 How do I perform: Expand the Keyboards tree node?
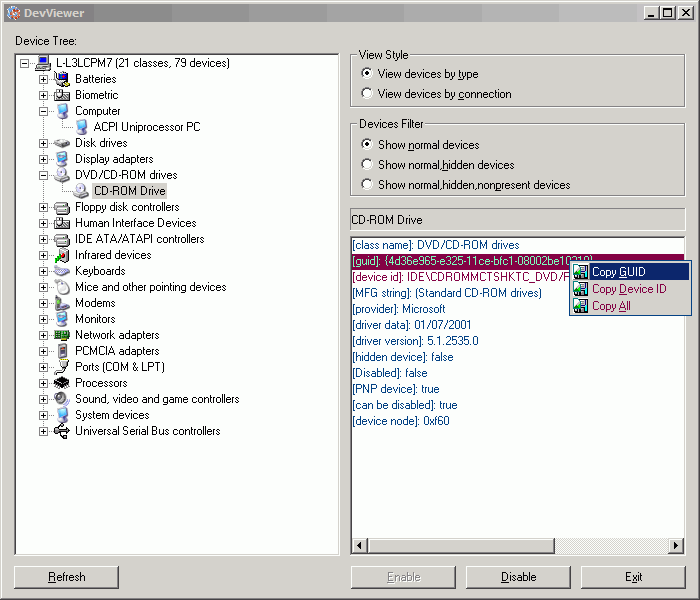pos(43,271)
